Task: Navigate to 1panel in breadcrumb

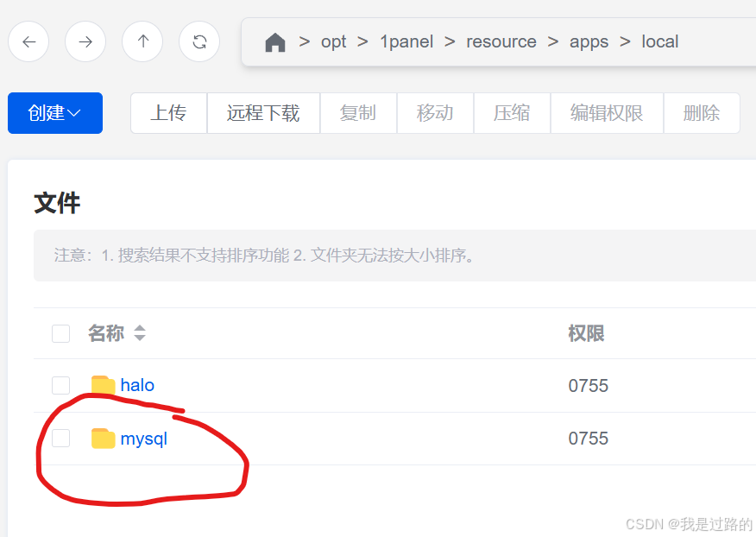Action: click(x=406, y=42)
